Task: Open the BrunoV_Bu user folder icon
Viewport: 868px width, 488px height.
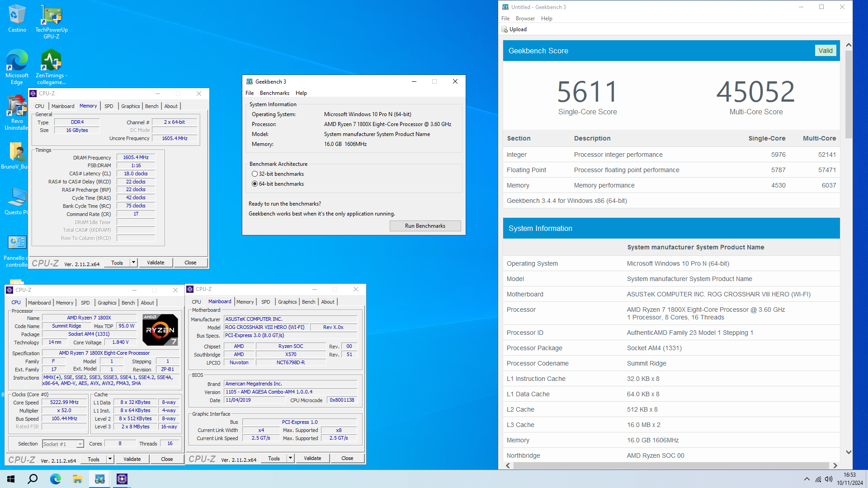Action: tap(16, 156)
